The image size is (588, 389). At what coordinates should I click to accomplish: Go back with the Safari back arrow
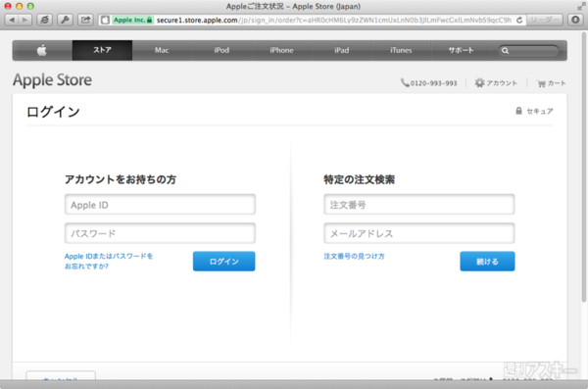click(12, 20)
